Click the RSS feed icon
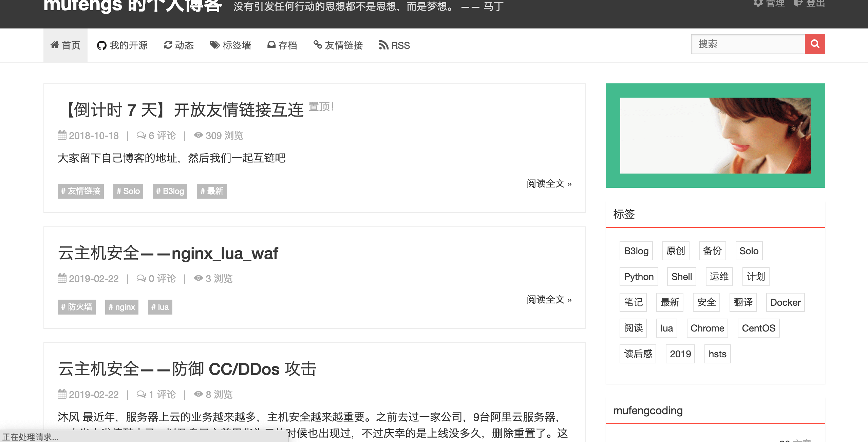The image size is (868, 442). click(383, 45)
